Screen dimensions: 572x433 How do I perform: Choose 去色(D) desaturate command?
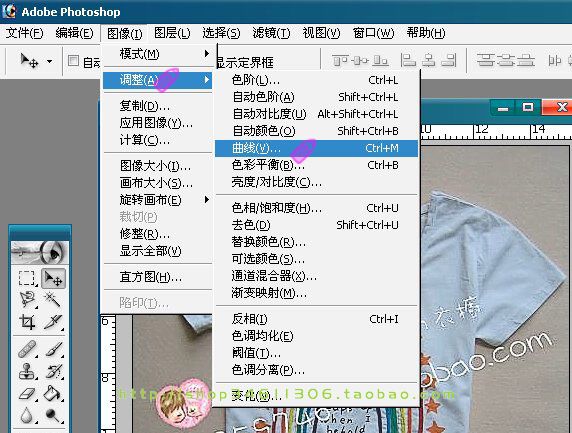click(316, 225)
